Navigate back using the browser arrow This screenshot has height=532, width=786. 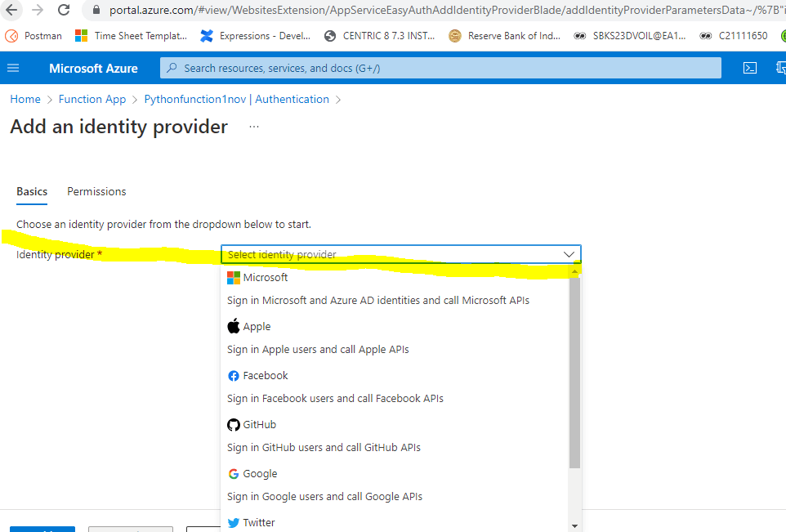pos(10,11)
